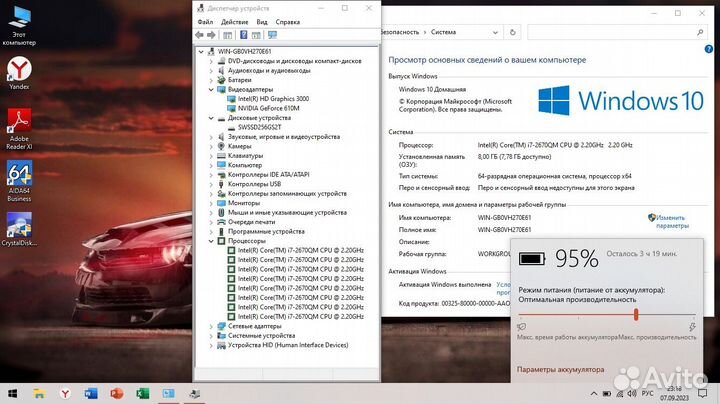Image resolution: width=720 pixels, height=404 pixels.
Task: Select NVIDIA GeForce 610M device
Action: (x=269, y=108)
